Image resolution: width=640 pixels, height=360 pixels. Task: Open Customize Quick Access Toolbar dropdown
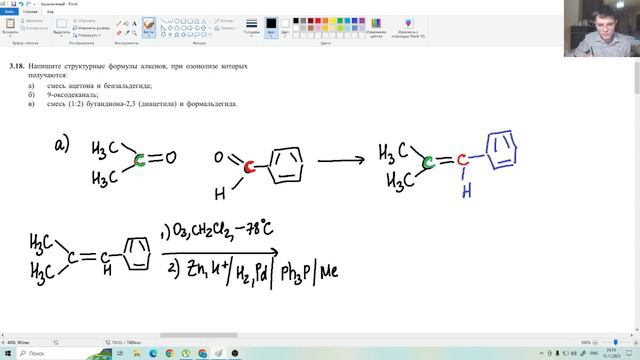click(34, 4)
